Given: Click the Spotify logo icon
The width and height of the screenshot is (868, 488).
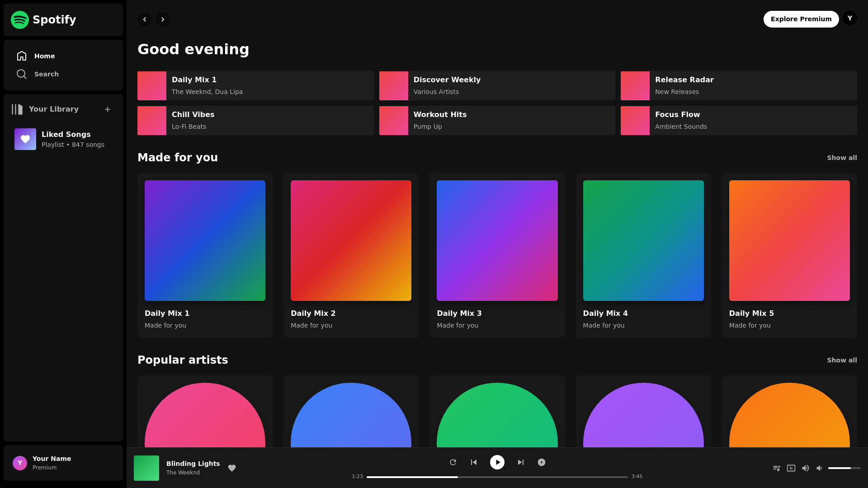Looking at the screenshot, I should click(x=20, y=20).
